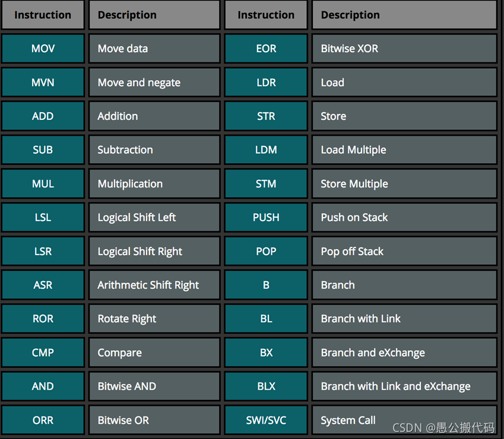Select the MOV instruction cell
The width and height of the screenshot is (504, 439).
click(x=43, y=49)
